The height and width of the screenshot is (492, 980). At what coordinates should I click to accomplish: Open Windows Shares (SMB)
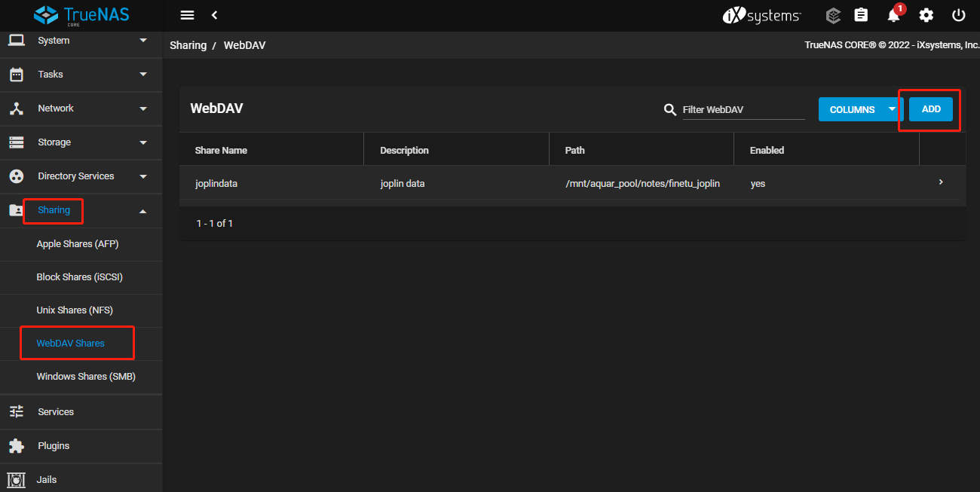tap(86, 377)
